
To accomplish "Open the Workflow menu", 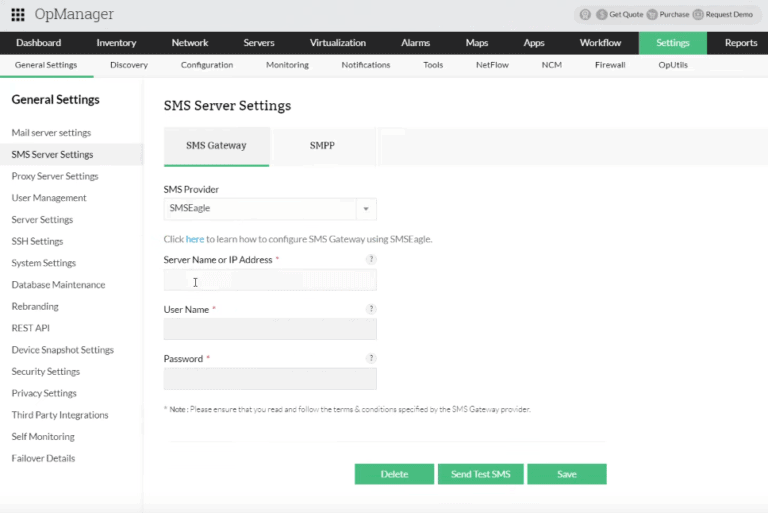I will pyautogui.click(x=600, y=43).
